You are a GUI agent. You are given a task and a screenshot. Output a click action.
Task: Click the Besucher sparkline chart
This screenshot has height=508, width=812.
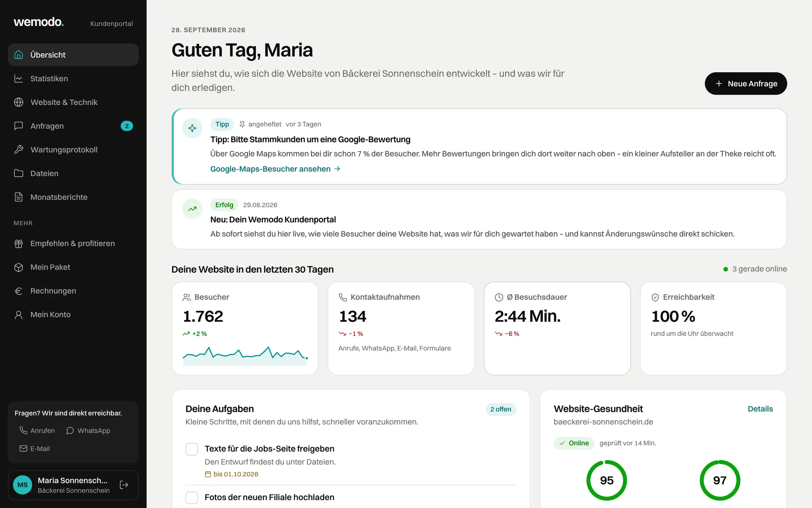245,356
